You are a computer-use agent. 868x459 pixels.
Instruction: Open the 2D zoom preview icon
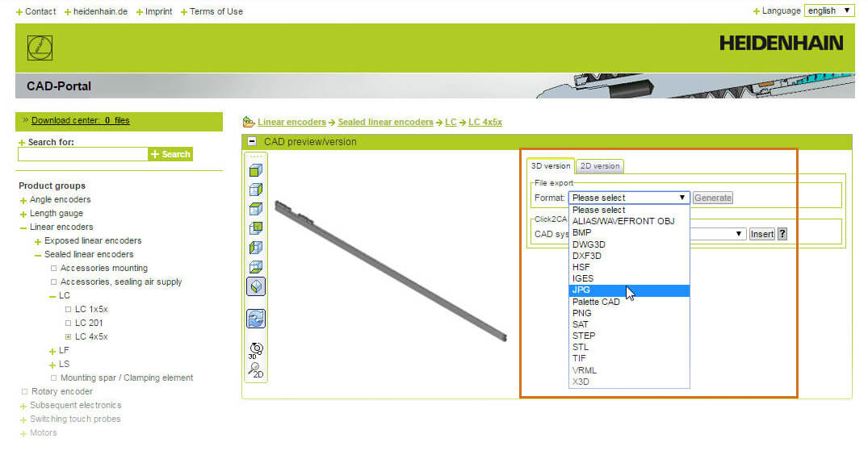tap(256, 370)
